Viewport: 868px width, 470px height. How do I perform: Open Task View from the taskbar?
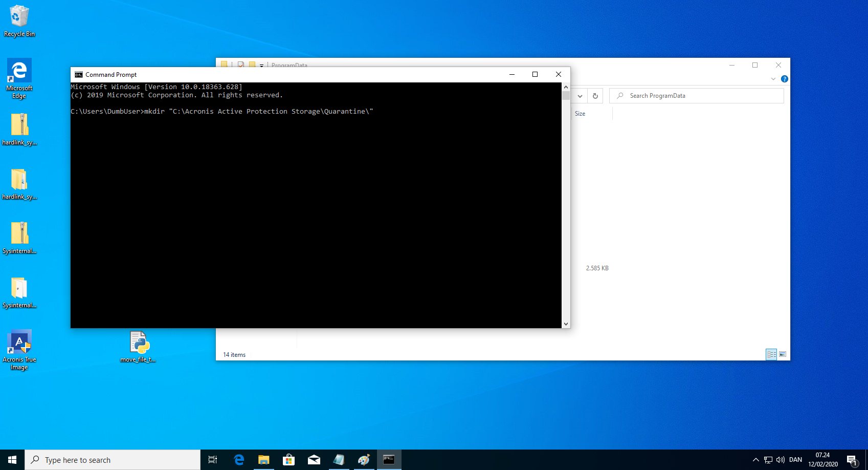click(213, 460)
